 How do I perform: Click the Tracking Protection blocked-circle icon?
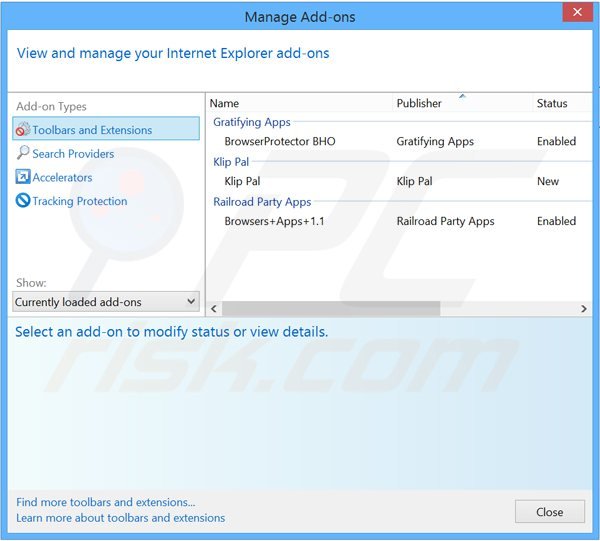click(x=23, y=200)
